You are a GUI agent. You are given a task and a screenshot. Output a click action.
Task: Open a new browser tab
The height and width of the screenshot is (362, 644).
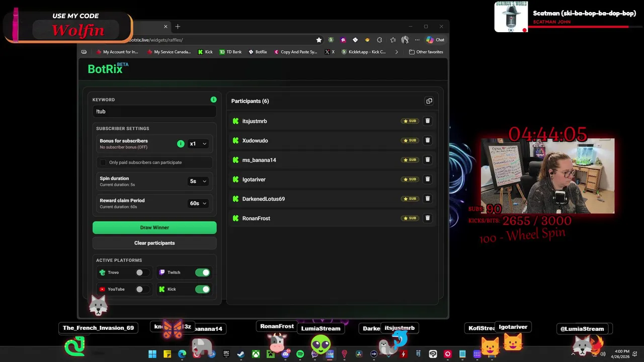pyautogui.click(x=178, y=27)
